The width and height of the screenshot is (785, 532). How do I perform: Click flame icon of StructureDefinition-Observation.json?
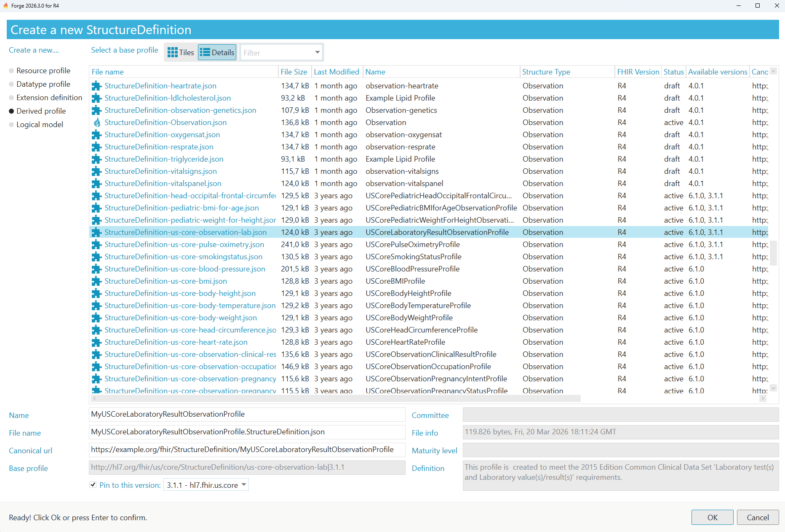97,122
